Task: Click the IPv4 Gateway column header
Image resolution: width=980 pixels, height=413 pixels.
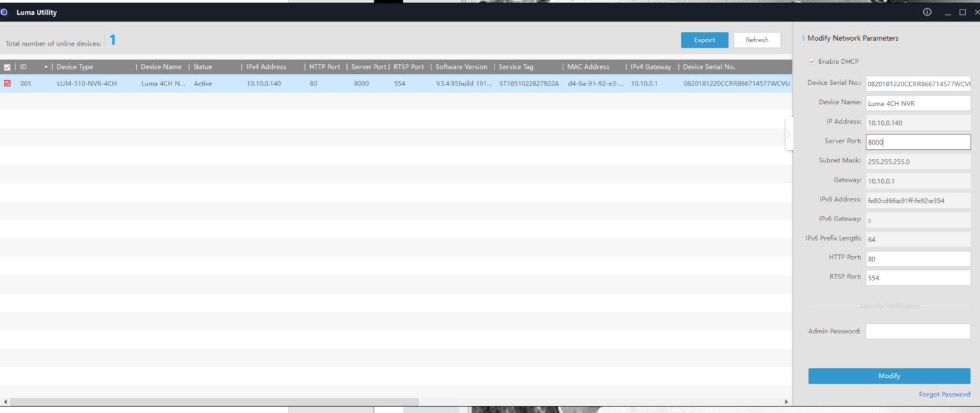Action: click(x=651, y=67)
